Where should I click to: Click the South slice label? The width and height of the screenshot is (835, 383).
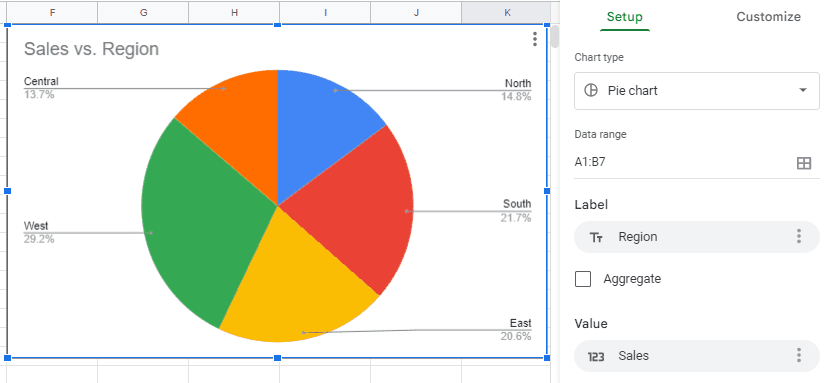517,203
